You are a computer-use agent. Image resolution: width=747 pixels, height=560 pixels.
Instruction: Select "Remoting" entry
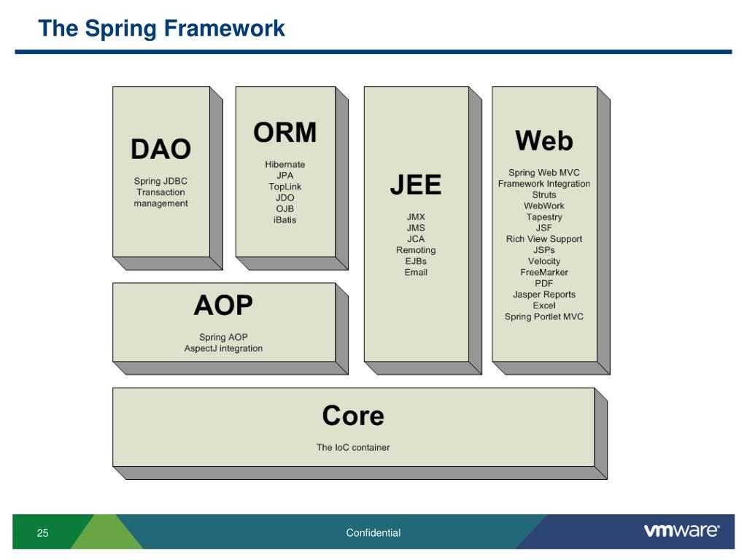[x=416, y=250]
